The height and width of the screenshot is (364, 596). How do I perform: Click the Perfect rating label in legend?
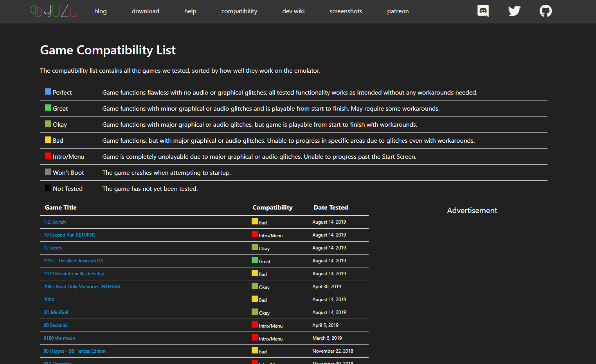coord(62,93)
